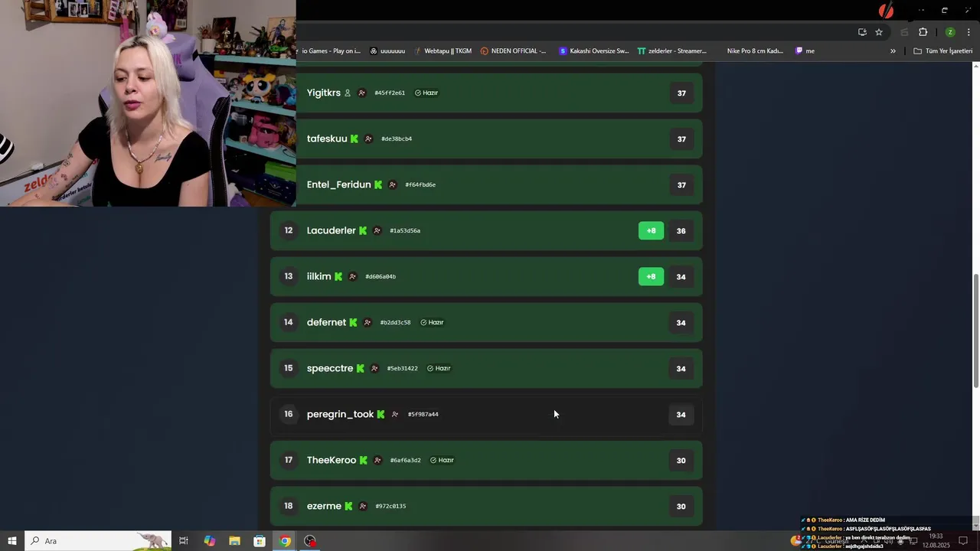980x551 pixels.
Task: Open the Webtapu || TKGM bookmark
Action: (x=443, y=51)
